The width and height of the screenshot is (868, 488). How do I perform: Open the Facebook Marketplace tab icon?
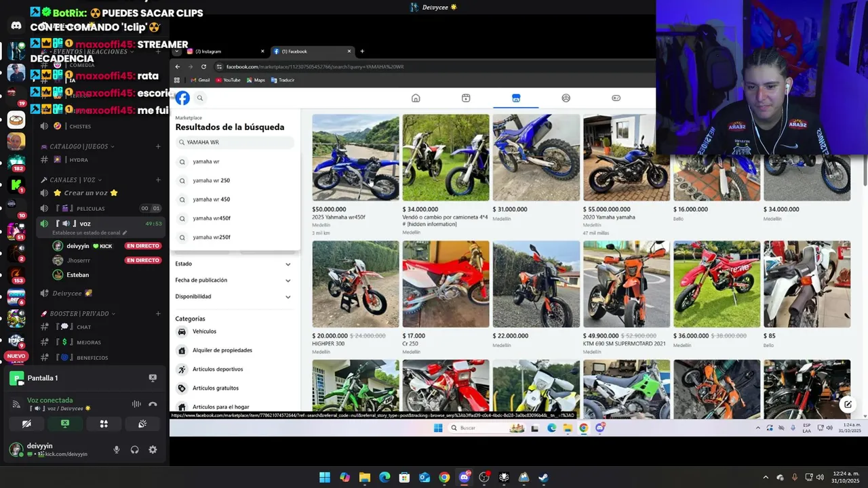[516, 98]
